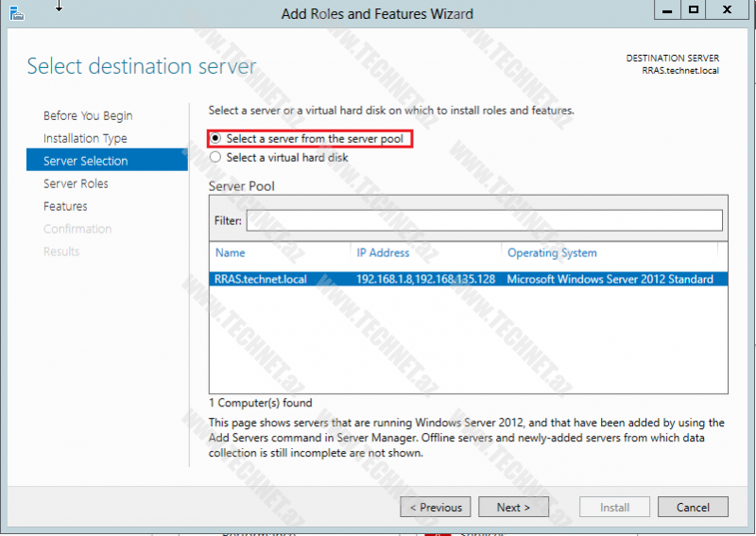Choose 'Select a virtual hard disk' option

click(215, 158)
